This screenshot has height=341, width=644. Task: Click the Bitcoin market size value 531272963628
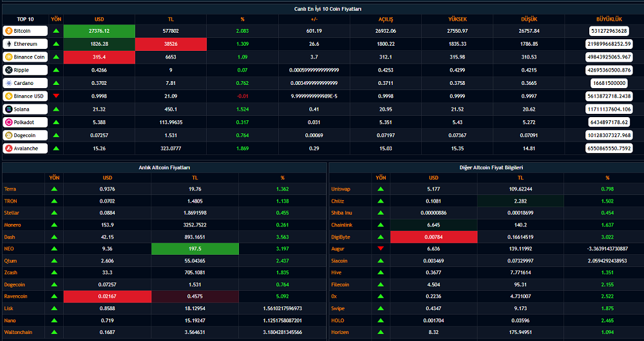[609, 31]
